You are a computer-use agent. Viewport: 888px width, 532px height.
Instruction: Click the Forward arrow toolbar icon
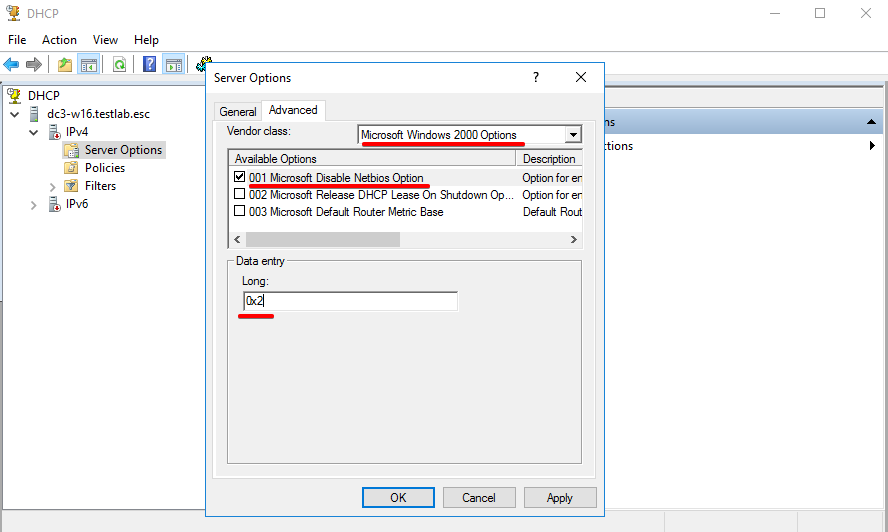[34, 64]
